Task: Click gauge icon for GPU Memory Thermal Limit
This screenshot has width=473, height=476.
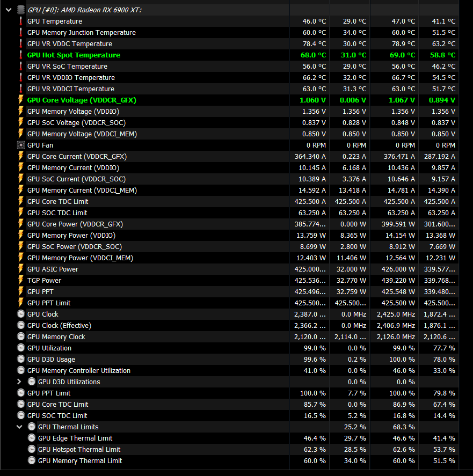Action: coord(32,460)
